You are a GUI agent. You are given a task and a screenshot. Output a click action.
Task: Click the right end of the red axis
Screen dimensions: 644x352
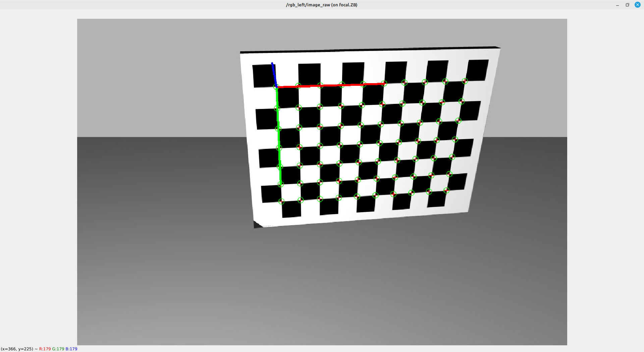click(384, 84)
